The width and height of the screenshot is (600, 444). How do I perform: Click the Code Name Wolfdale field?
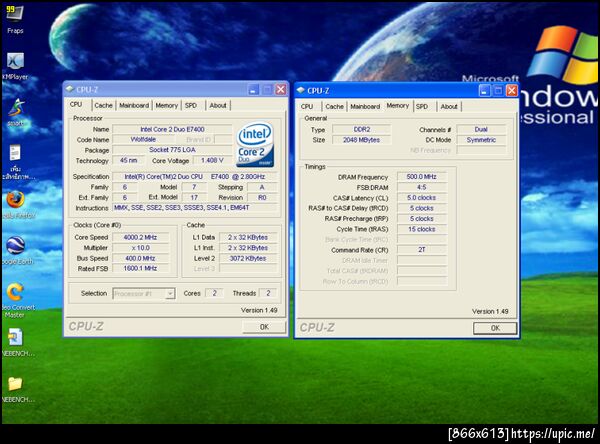tap(143, 140)
